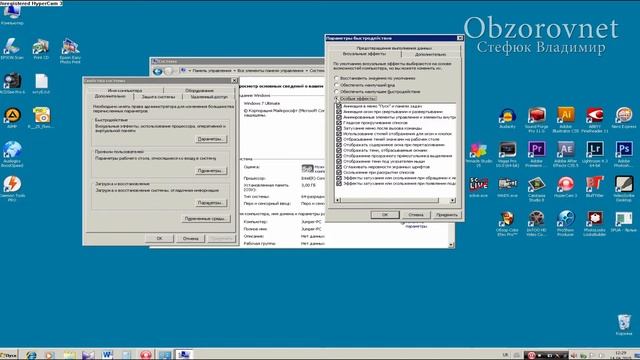Open Adobe Illustrator desktop icon

coord(566,119)
